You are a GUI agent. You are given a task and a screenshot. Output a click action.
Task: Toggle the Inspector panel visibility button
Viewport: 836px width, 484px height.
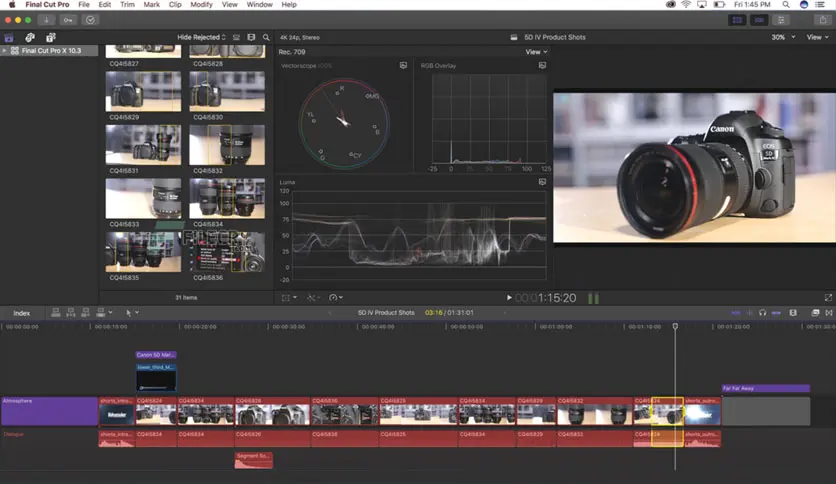pos(782,19)
